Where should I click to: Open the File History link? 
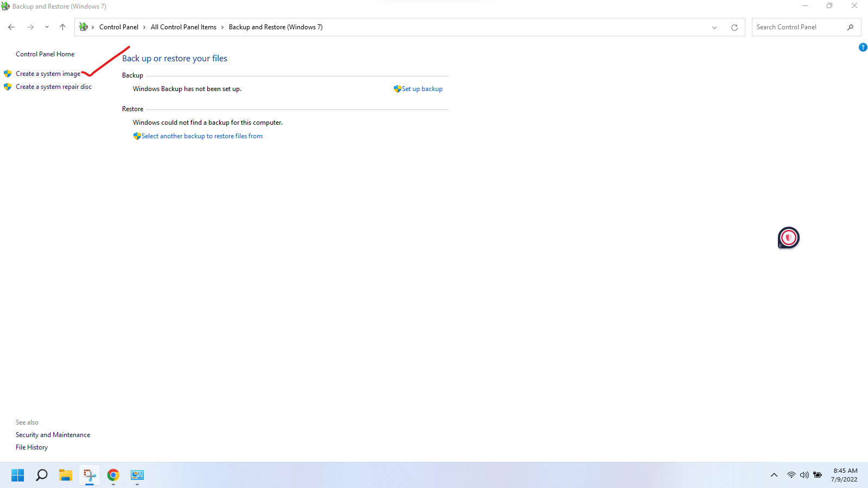pyautogui.click(x=31, y=447)
